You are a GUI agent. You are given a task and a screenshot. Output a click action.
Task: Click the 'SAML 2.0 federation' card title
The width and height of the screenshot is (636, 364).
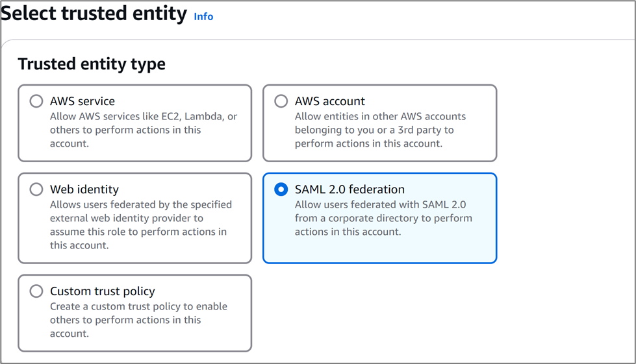point(350,189)
